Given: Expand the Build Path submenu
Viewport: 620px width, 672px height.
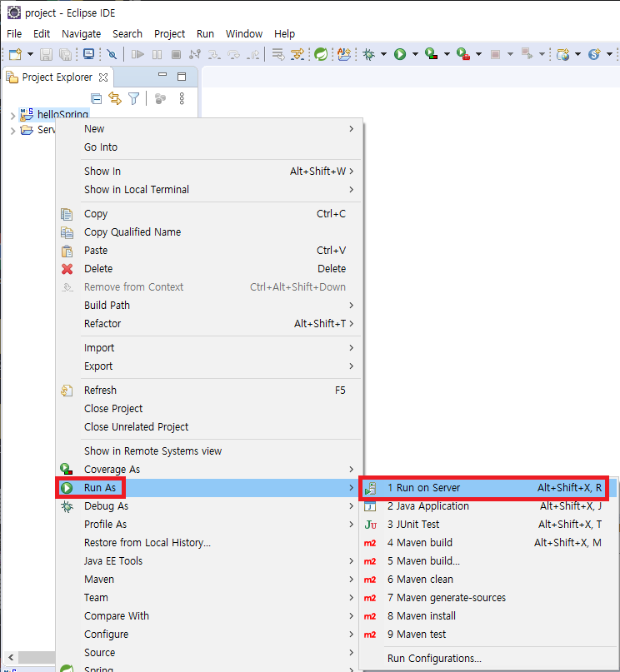Looking at the screenshot, I should (209, 305).
